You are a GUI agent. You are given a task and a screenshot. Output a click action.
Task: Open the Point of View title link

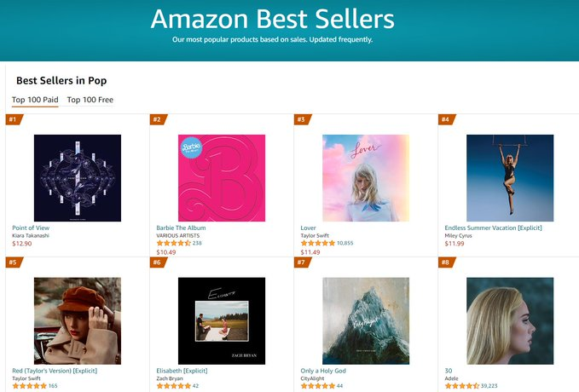pyautogui.click(x=31, y=228)
